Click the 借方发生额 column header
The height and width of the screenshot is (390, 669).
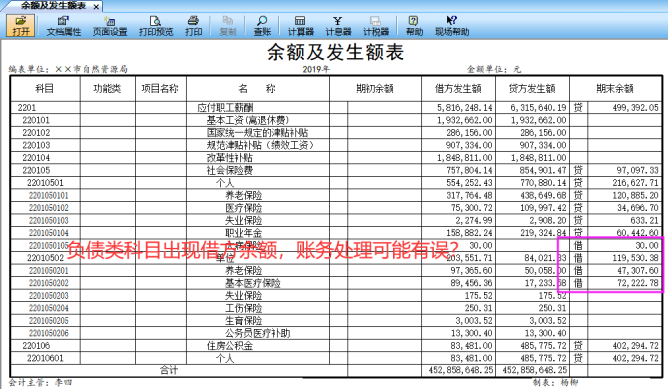458,88
